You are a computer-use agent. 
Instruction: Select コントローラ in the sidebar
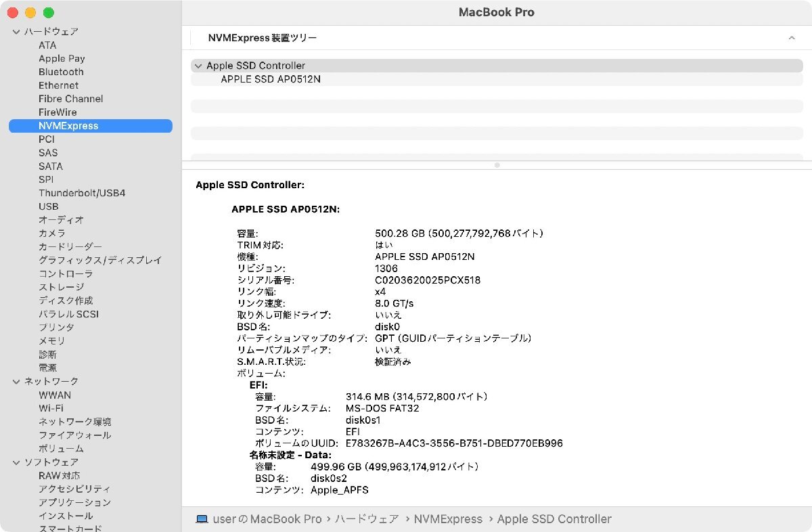pyautogui.click(x=66, y=274)
